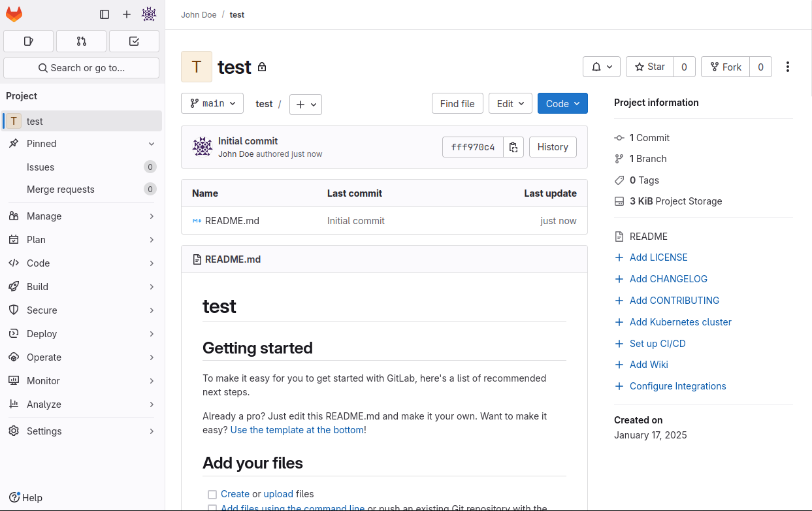The image size is (812, 511).
Task: Click the README.md markdown file icon in table
Action: [197, 221]
